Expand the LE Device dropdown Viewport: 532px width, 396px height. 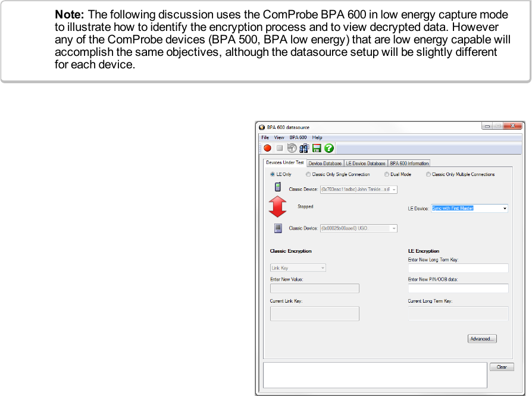(505, 209)
